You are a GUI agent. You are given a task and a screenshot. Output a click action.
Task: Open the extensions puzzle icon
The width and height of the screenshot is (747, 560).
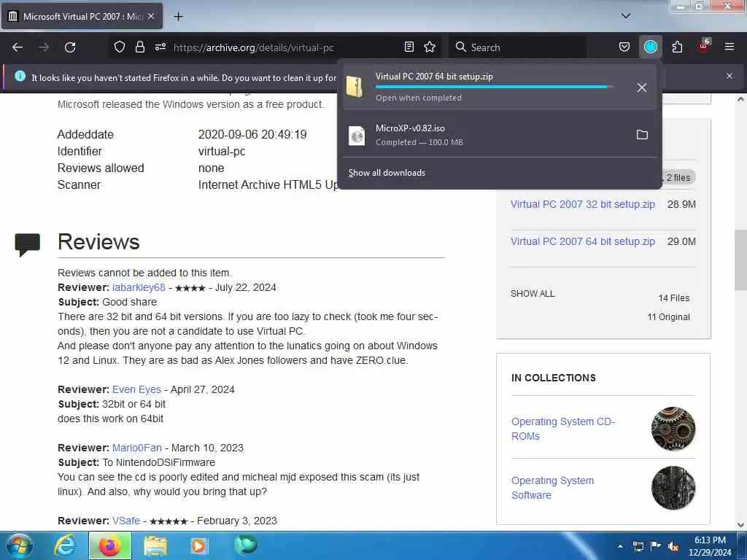(677, 47)
